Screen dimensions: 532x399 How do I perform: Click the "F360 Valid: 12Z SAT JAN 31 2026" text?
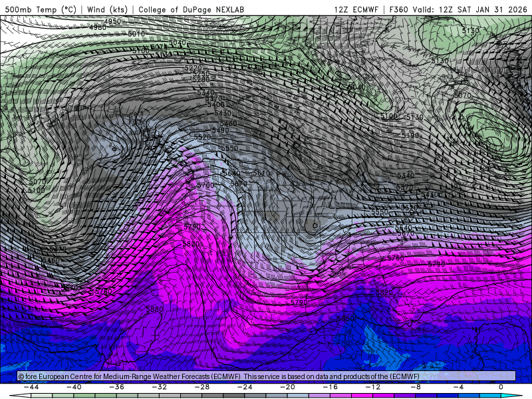458,9
